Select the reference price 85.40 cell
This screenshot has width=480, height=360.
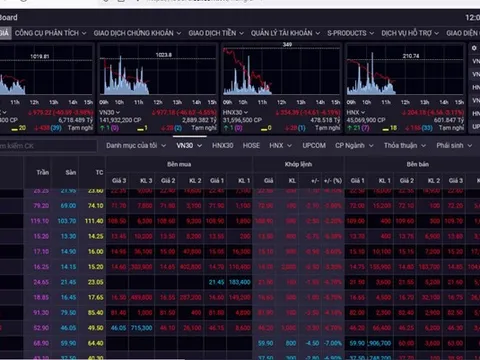pos(96,313)
